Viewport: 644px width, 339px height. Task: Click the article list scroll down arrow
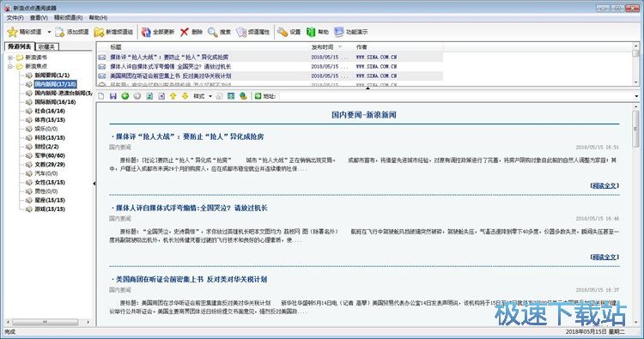[x=635, y=82]
